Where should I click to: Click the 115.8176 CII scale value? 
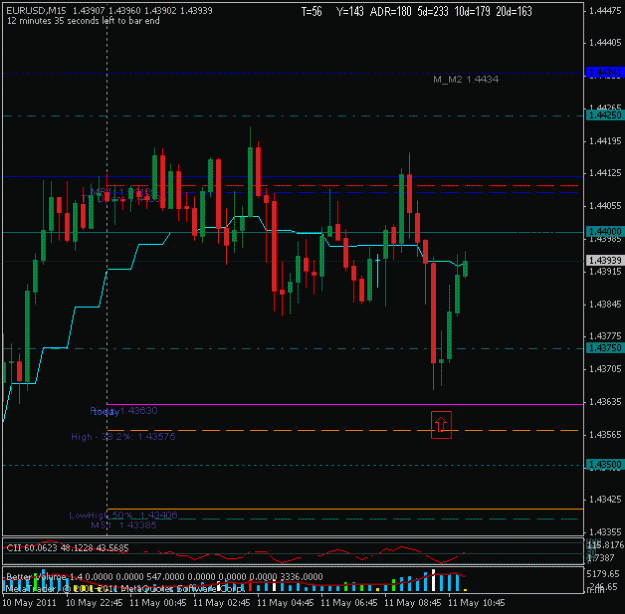(x=606, y=545)
